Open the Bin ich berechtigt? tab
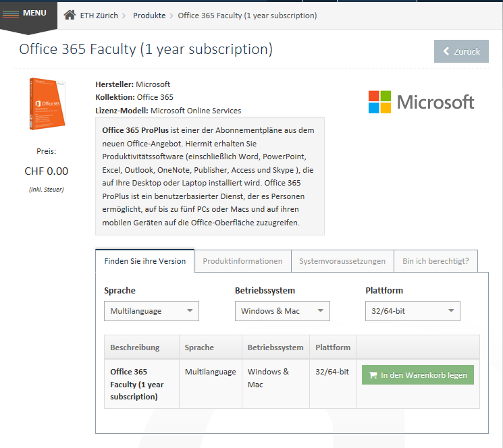Viewport: 503px width, 448px height. (435, 261)
